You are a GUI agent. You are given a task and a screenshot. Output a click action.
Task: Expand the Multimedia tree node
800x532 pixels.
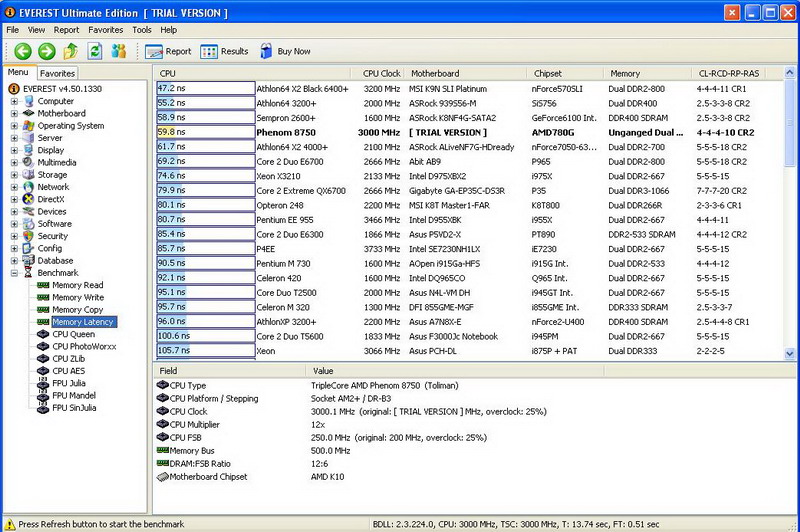coord(14,163)
